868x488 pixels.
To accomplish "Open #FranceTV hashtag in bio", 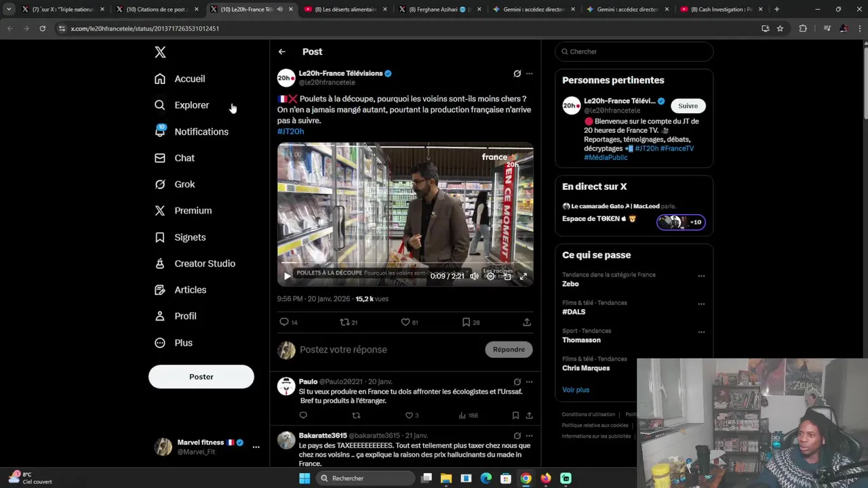I will pyautogui.click(x=677, y=148).
